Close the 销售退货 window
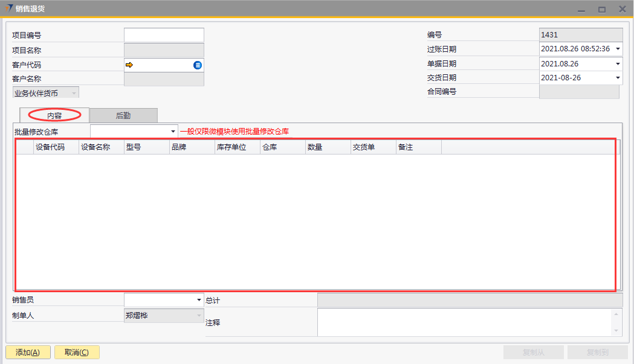The height and width of the screenshot is (364, 634). click(622, 9)
